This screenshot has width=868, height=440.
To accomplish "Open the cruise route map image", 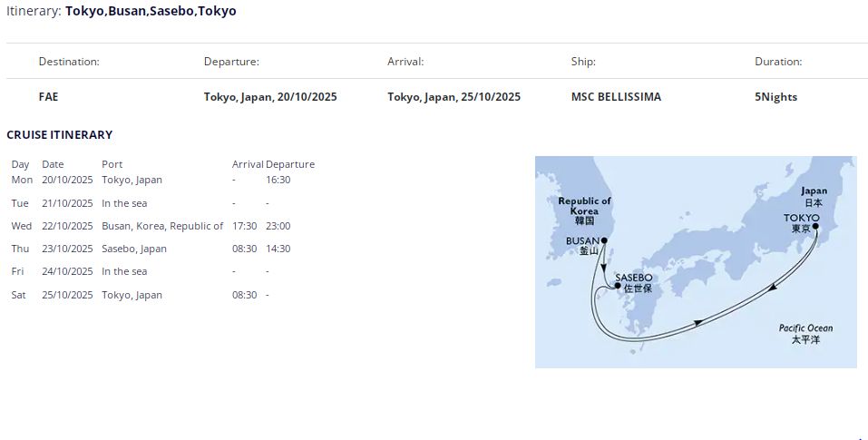I will coord(695,262).
